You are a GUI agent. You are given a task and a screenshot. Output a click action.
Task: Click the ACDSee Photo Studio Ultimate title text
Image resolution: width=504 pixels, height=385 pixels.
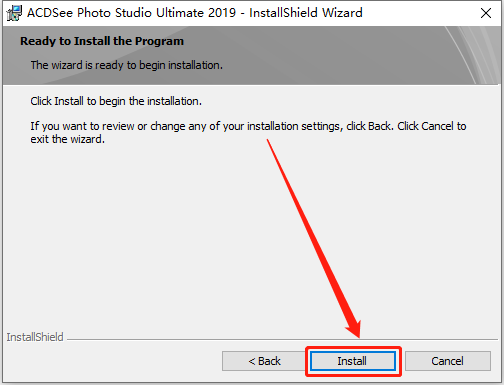tap(131, 13)
